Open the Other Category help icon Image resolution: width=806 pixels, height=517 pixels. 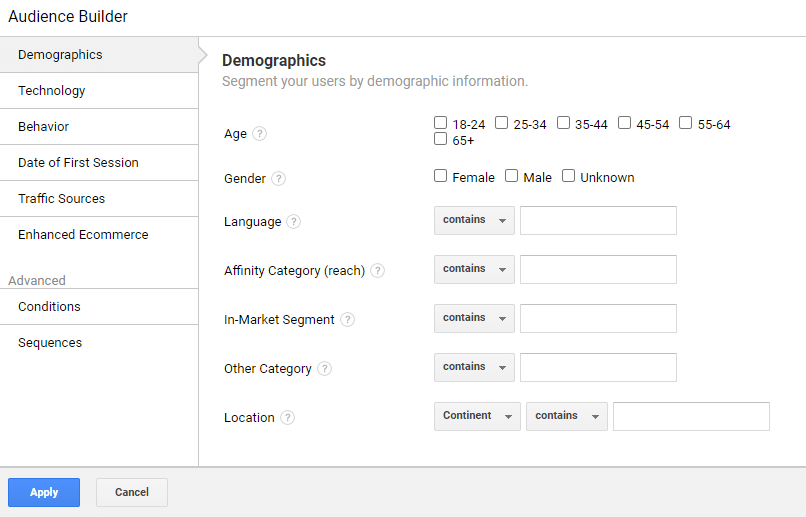(x=324, y=368)
